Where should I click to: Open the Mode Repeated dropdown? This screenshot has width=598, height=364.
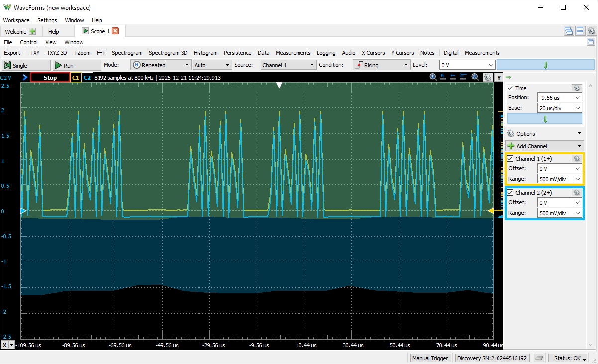[161, 65]
